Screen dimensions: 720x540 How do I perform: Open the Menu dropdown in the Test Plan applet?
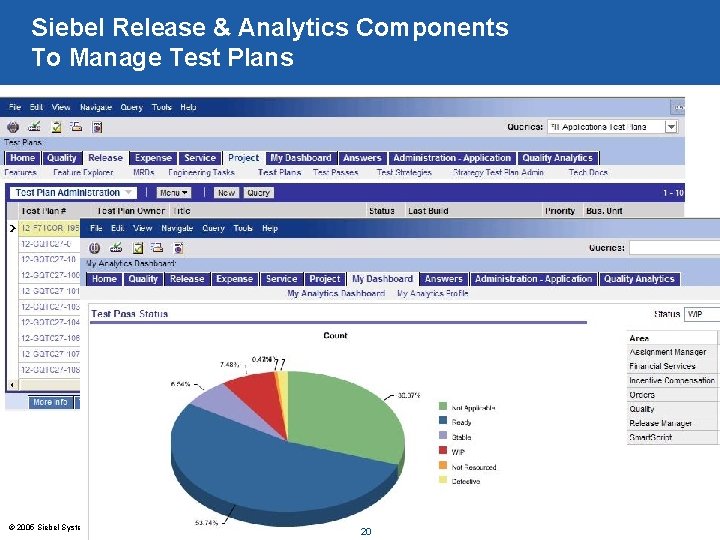tap(174, 193)
